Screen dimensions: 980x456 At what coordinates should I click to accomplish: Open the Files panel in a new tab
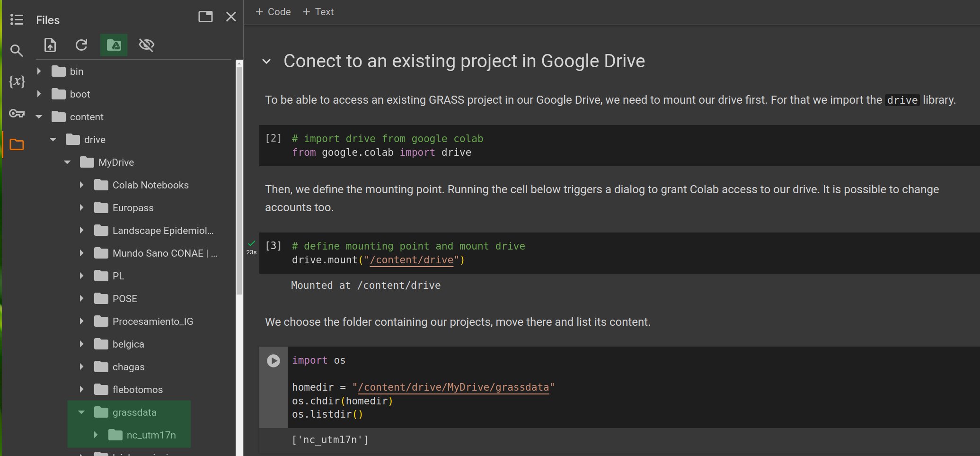[205, 16]
